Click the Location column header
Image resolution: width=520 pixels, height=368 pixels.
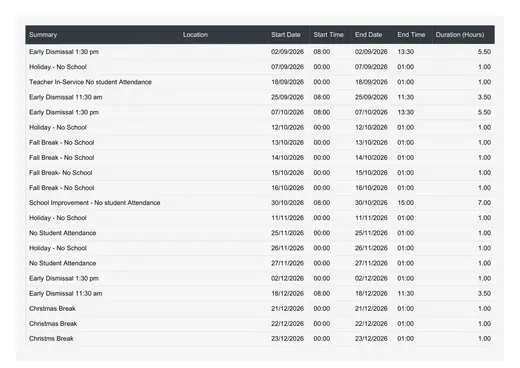point(195,35)
